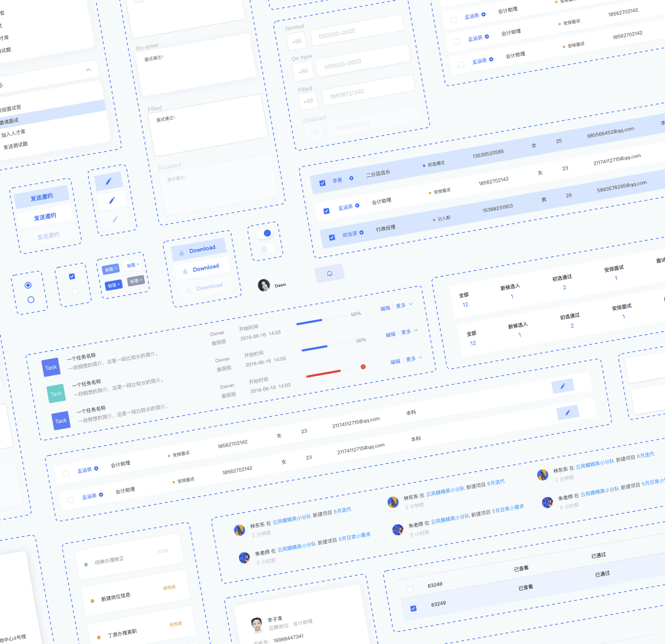
Task: Uncheck the 李曼 row checkbox
Action: point(322,183)
